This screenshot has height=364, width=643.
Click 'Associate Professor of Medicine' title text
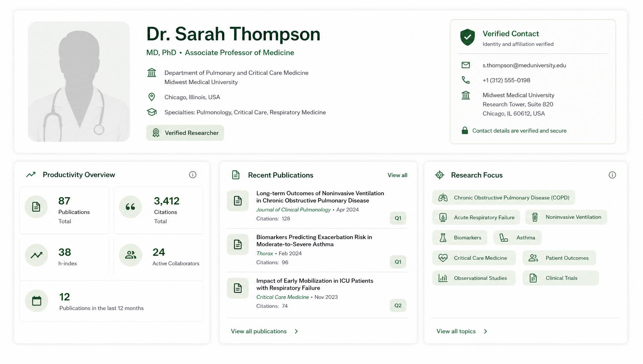[239, 53]
